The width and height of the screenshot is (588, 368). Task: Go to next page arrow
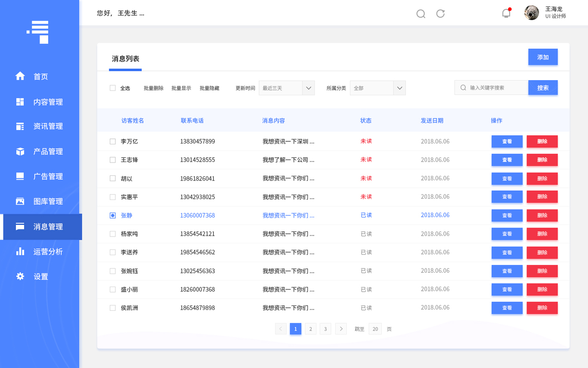point(341,329)
